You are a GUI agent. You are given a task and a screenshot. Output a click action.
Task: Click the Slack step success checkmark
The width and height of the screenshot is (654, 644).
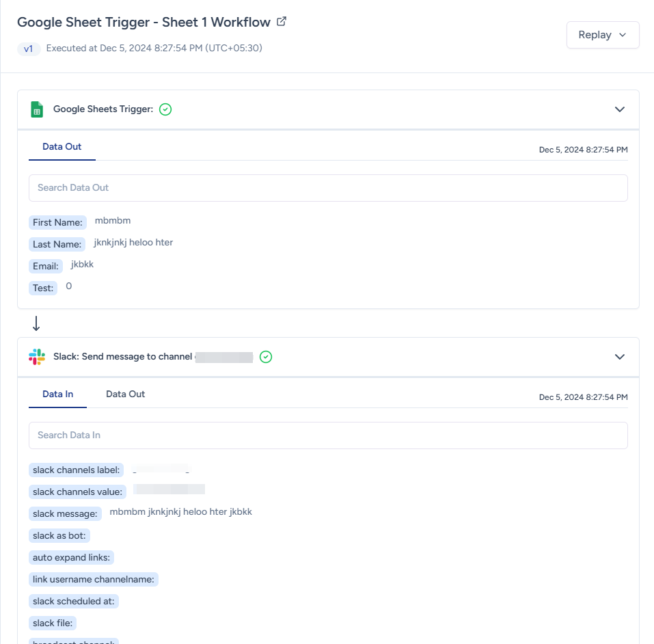click(266, 357)
